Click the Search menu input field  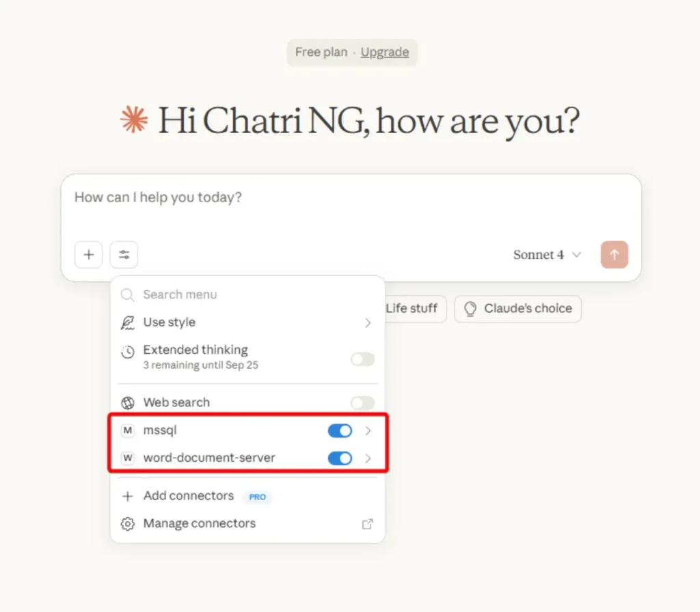pos(246,295)
